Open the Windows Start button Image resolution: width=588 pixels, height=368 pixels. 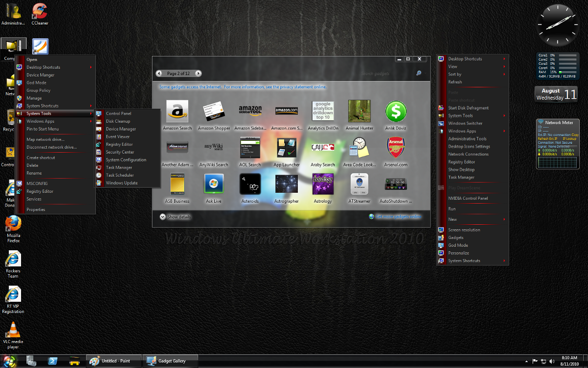click(10, 361)
